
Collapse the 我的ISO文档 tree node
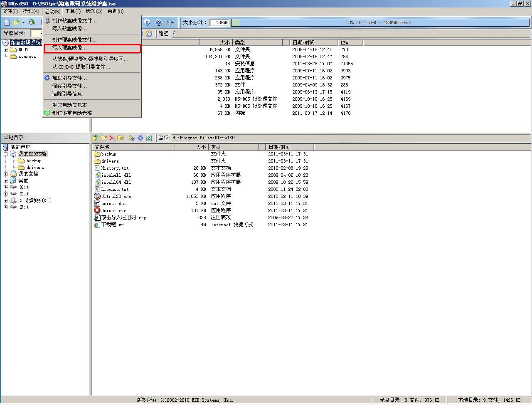(6, 154)
